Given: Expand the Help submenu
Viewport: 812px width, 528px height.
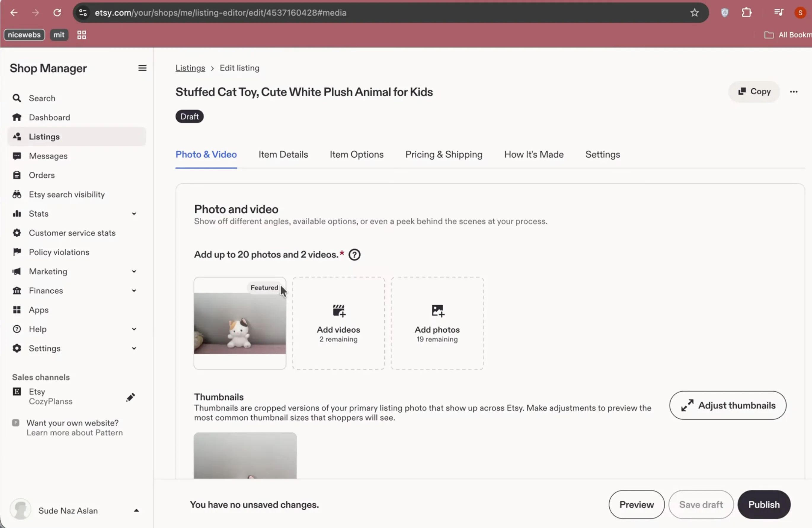Looking at the screenshot, I should click(x=134, y=329).
